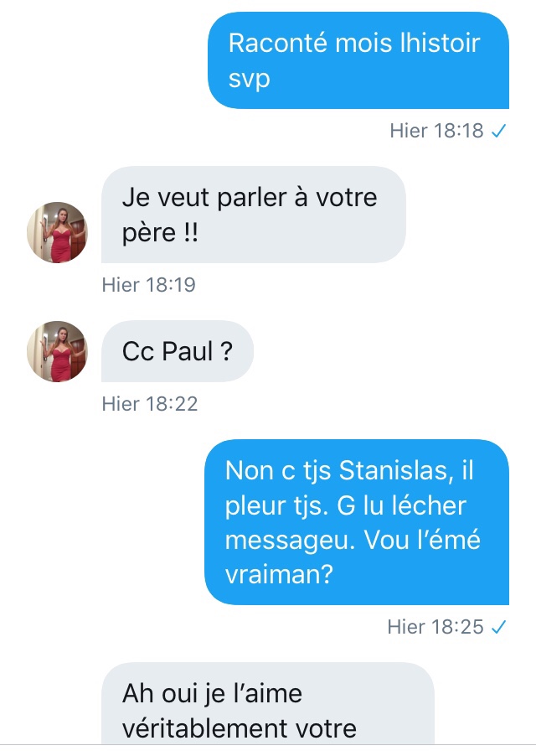
Task: Open avatar beside 'Je veut parler' message
Action: (x=57, y=232)
